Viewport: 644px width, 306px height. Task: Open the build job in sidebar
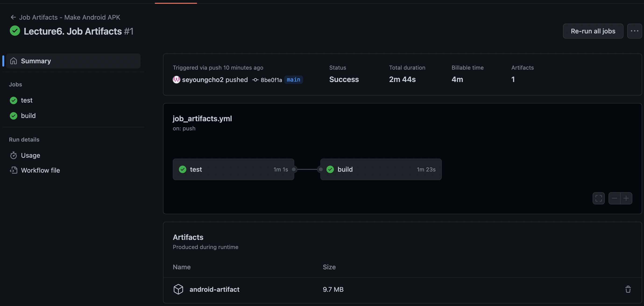pos(28,115)
